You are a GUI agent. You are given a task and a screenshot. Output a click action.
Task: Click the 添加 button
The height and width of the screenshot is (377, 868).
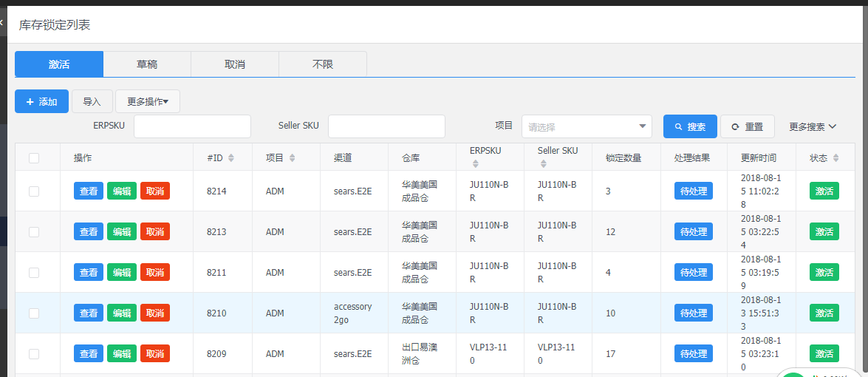point(41,101)
